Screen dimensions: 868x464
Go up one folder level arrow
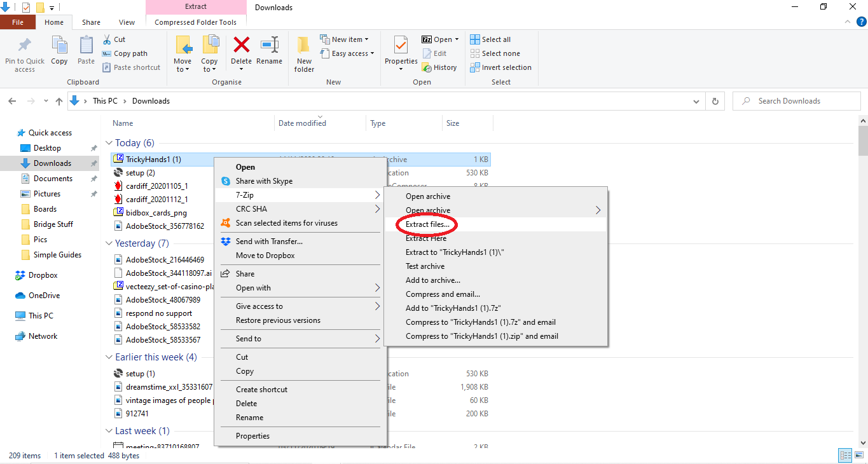coord(59,101)
